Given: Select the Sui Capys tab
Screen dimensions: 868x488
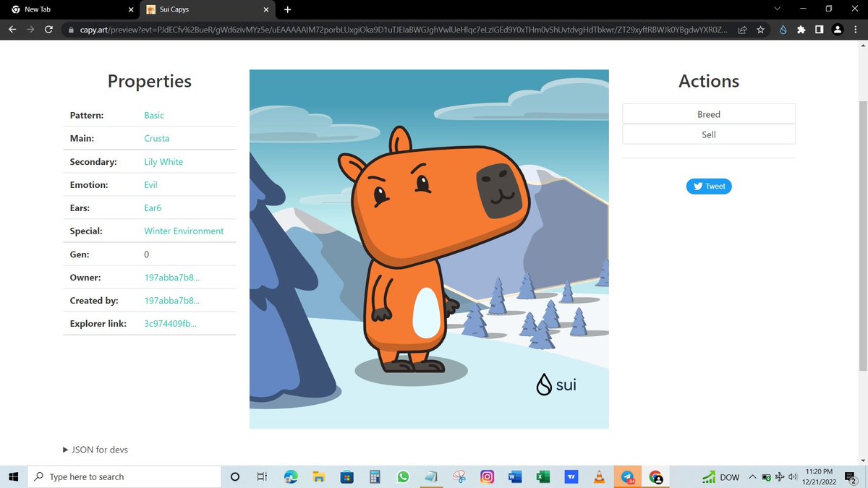Looking at the screenshot, I should click(x=207, y=10).
